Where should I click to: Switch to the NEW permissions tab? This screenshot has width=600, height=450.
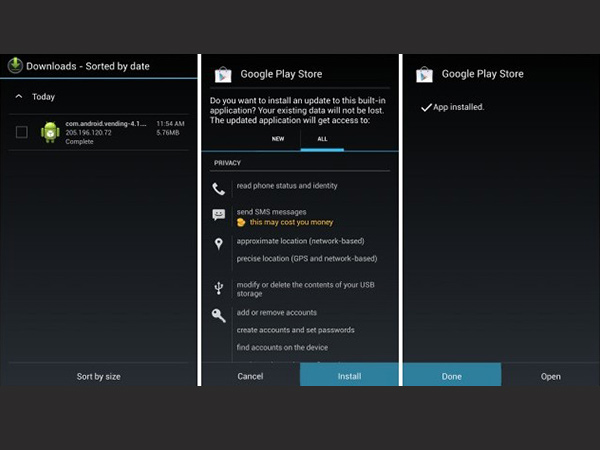coord(278,139)
